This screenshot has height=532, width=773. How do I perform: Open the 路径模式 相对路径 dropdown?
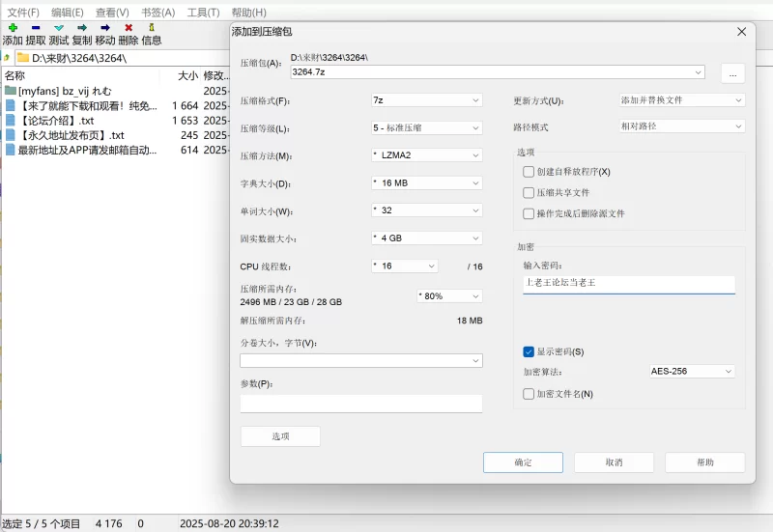[682, 126]
